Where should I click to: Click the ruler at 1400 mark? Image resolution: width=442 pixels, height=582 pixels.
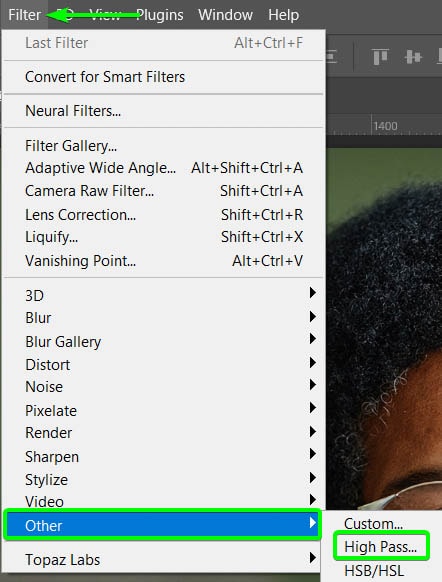385,126
